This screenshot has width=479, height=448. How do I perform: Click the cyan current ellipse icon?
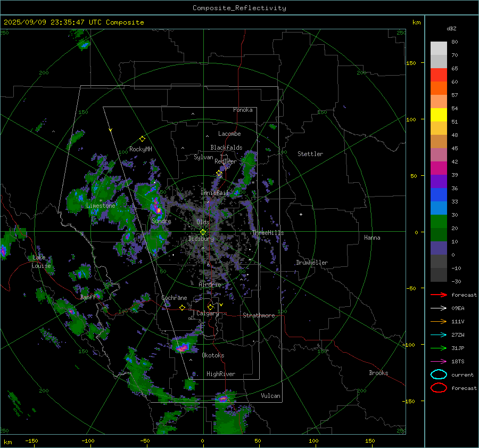[439, 374]
